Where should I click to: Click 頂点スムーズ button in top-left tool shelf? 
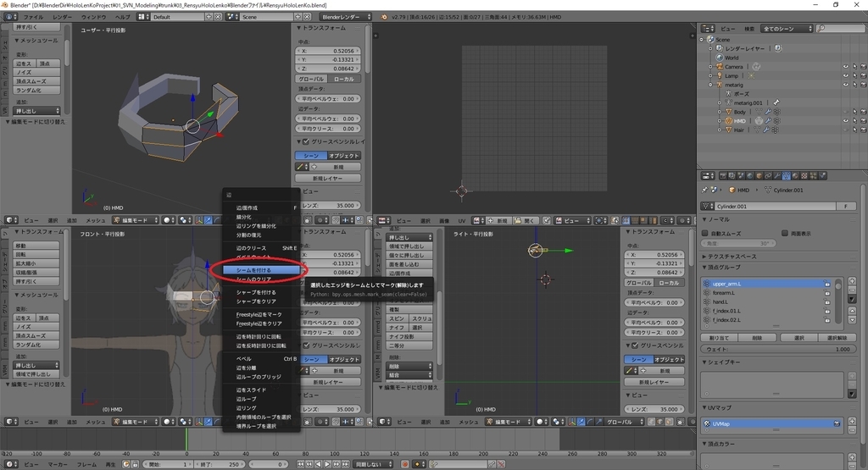pyautogui.click(x=36, y=81)
